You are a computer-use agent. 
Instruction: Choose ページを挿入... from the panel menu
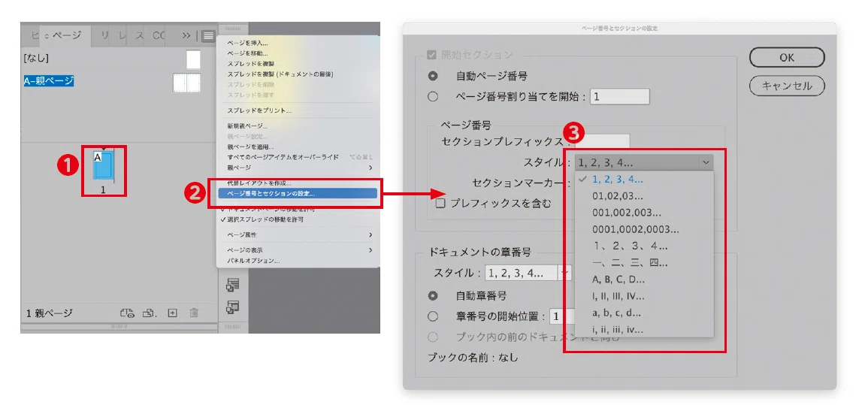(x=247, y=43)
